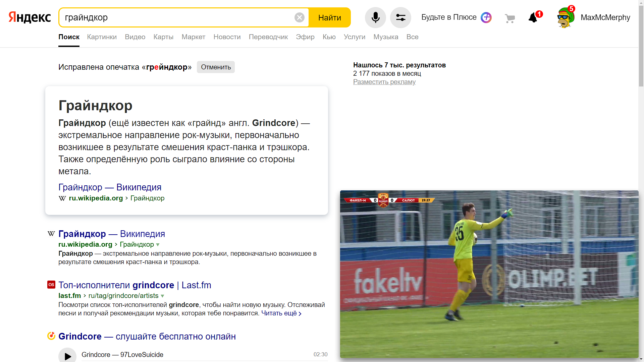Click the Yandex Plus circle icon
Screen dimensions: 644x362
486,17
